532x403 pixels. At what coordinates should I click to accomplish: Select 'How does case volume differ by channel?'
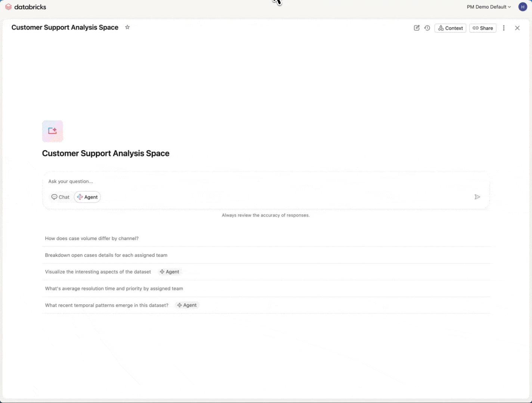click(x=92, y=238)
